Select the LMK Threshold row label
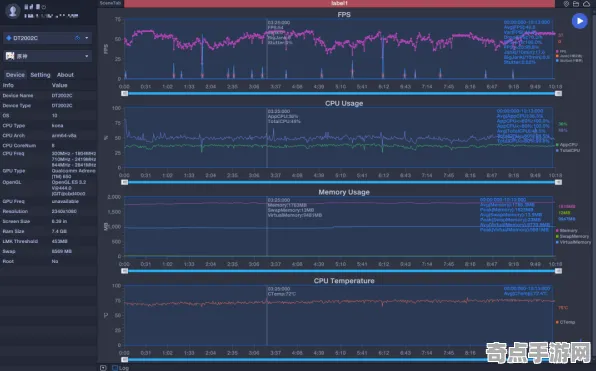The image size is (596, 371). point(20,241)
